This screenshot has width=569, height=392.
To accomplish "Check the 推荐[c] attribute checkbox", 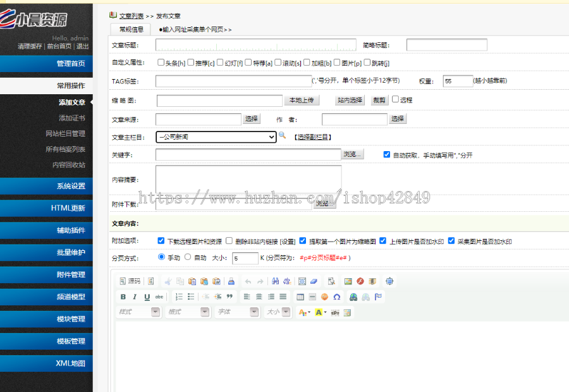I will point(191,63).
